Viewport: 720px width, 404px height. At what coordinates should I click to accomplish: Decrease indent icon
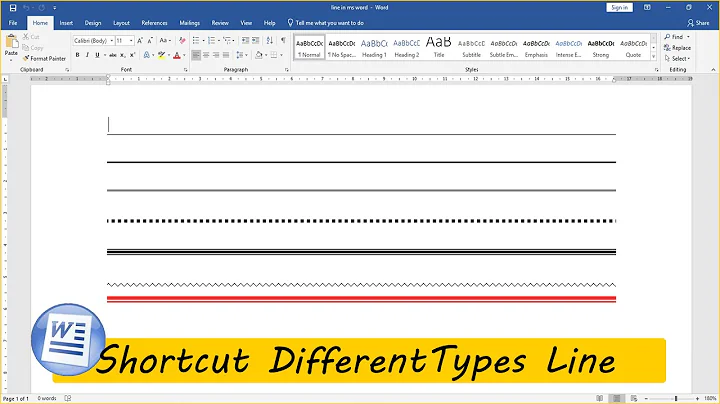pos(245,40)
